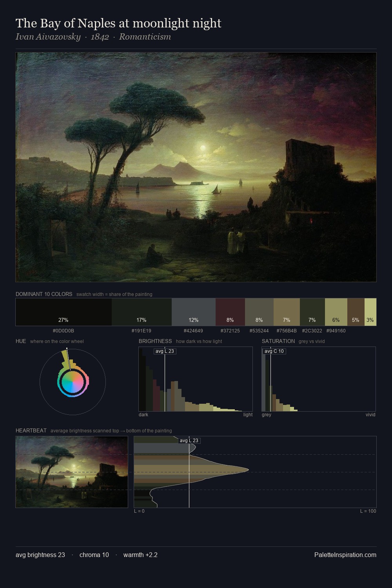392x588 pixels.
Task: Open the PaletteInspiration.com link
Action: 345,555
